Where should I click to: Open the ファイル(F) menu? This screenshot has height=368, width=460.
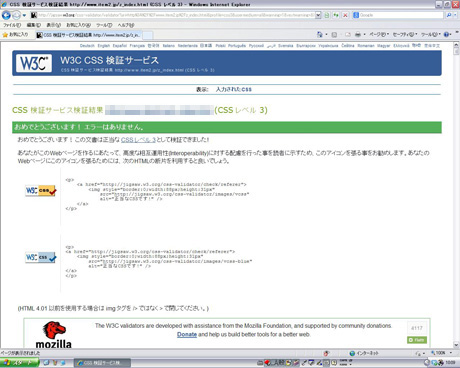click(x=12, y=25)
